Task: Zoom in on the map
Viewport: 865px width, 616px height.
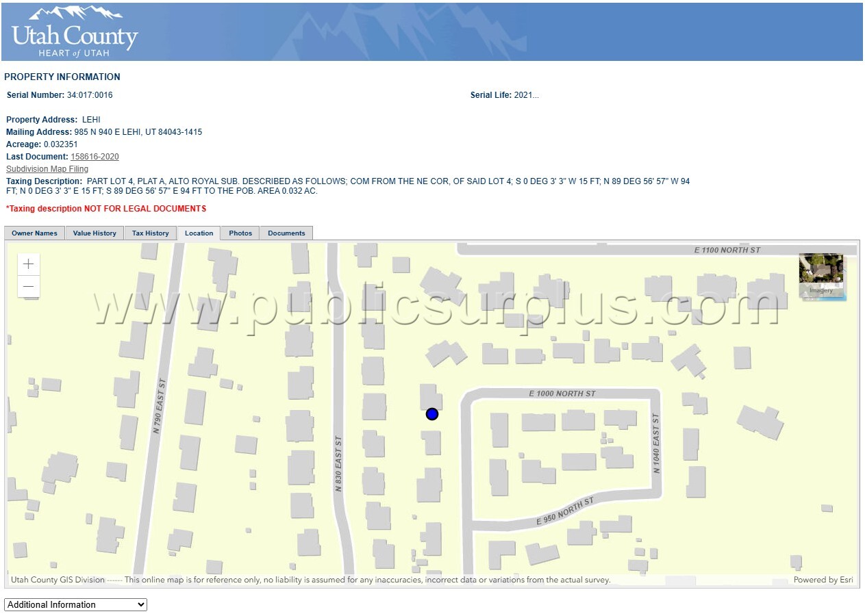Action: coord(29,264)
